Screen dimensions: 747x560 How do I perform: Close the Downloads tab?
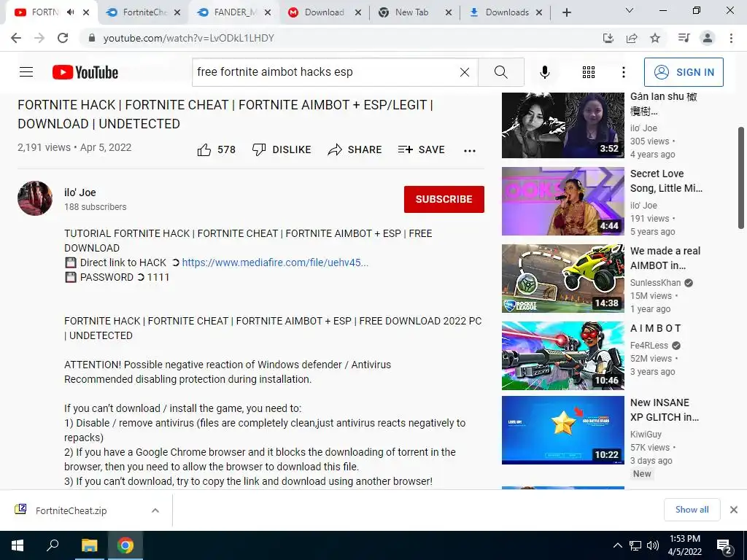click(x=539, y=13)
